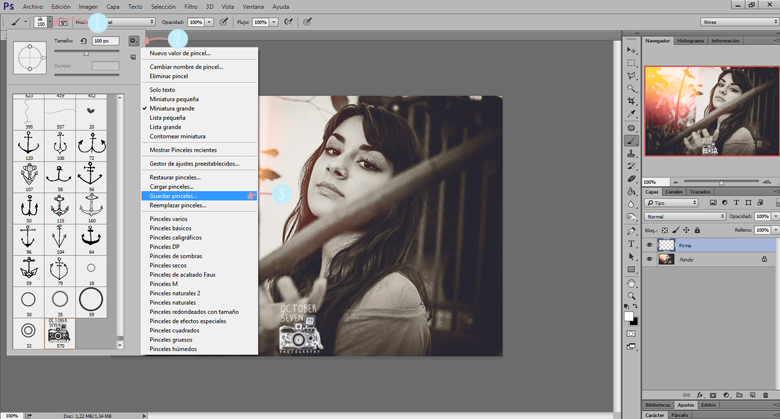Hide the Fondo layer
The height and width of the screenshot is (419, 780).
click(649, 259)
